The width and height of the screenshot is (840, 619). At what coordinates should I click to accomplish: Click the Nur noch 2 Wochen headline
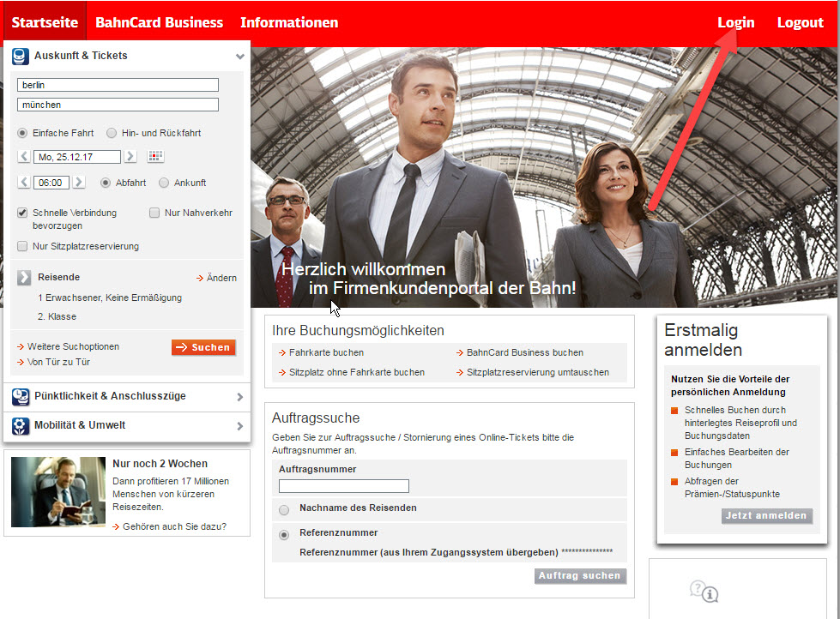click(160, 464)
